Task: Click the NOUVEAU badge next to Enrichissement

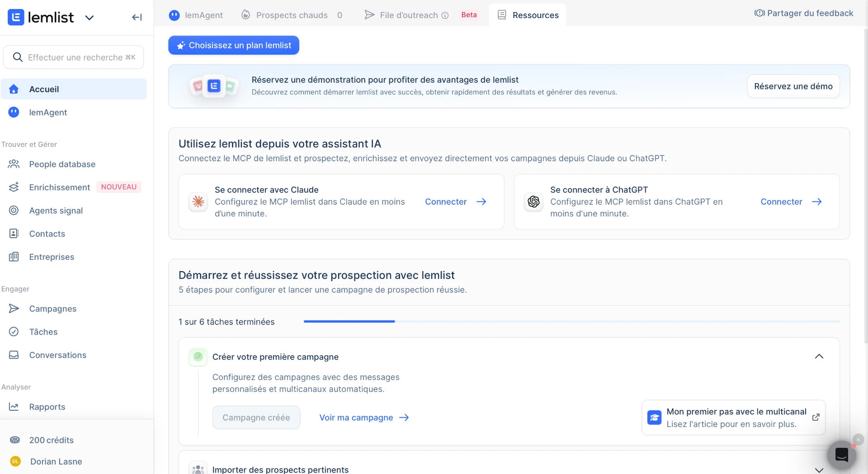Action: click(119, 187)
